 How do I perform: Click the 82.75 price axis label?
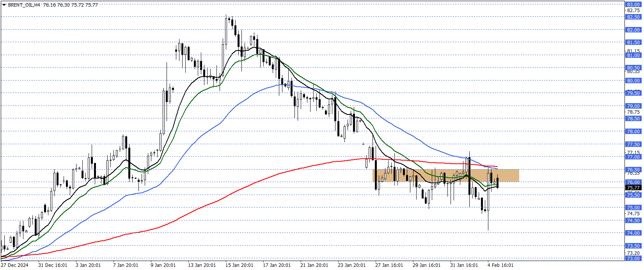(633, 11)
